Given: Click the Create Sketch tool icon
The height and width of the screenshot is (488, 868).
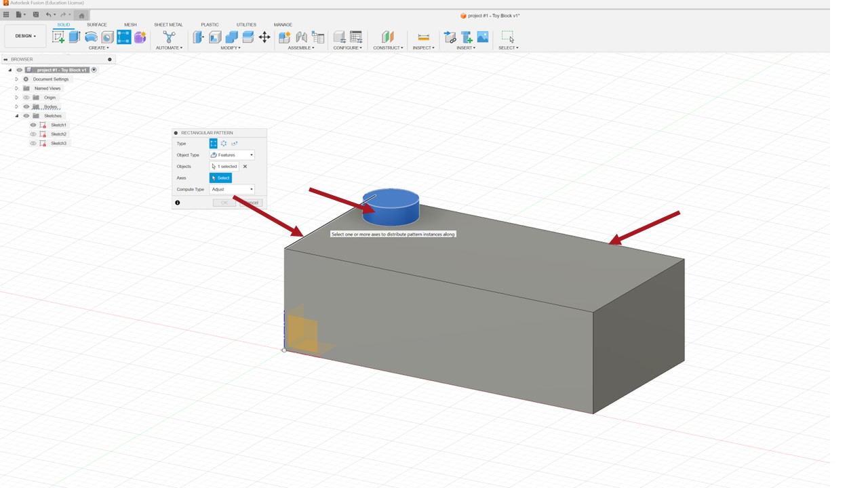Looking at the screenshot, I should 58,37.
